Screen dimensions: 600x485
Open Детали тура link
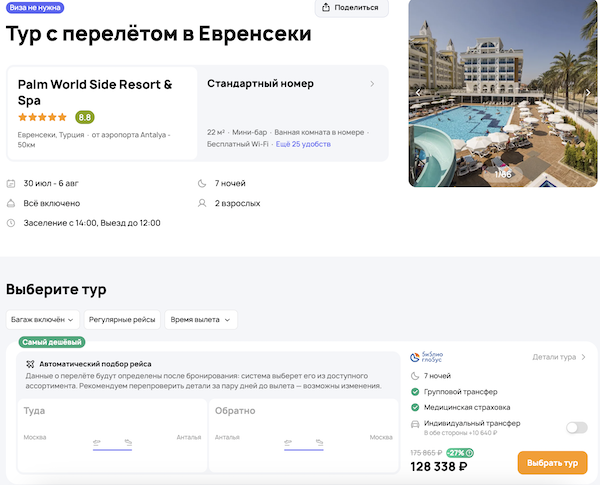click(559, 356)
